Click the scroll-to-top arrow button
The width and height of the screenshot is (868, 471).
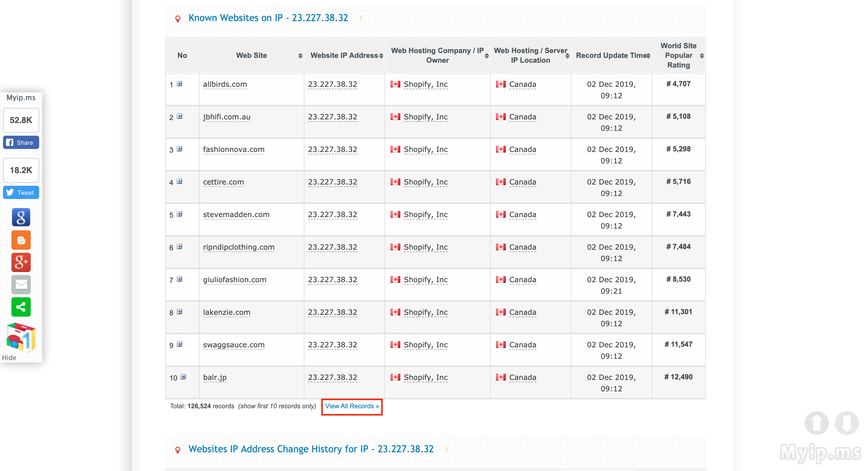pyautogui.click(x=816, y=423)
